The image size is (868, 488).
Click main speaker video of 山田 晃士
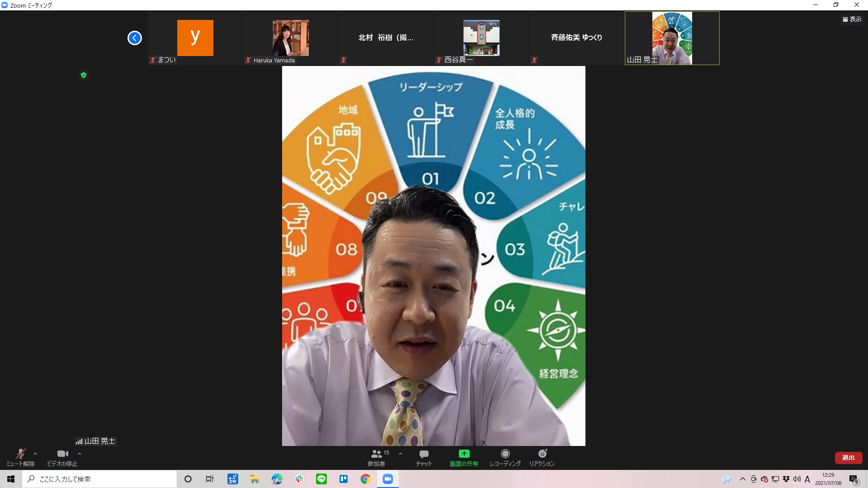[434, 256]
